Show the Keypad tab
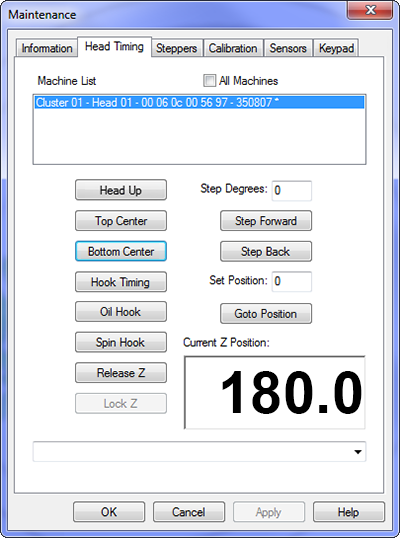400x538 pixels. tap(336, 48)
